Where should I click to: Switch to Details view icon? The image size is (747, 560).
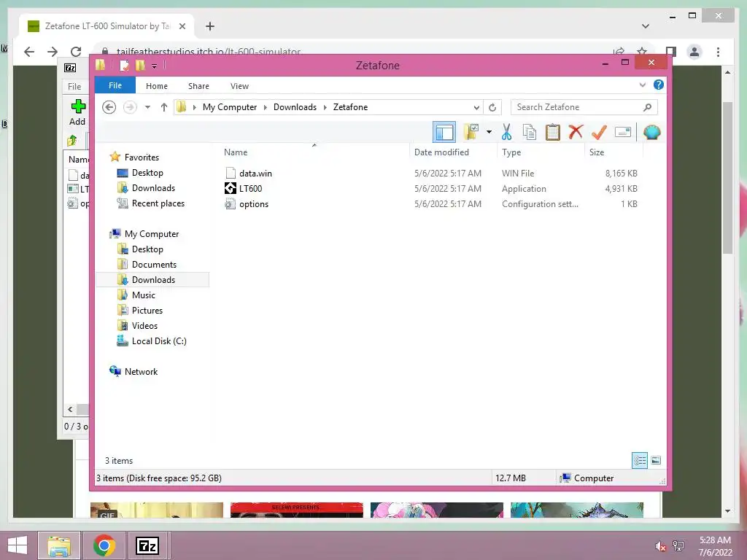coord(640,460)
